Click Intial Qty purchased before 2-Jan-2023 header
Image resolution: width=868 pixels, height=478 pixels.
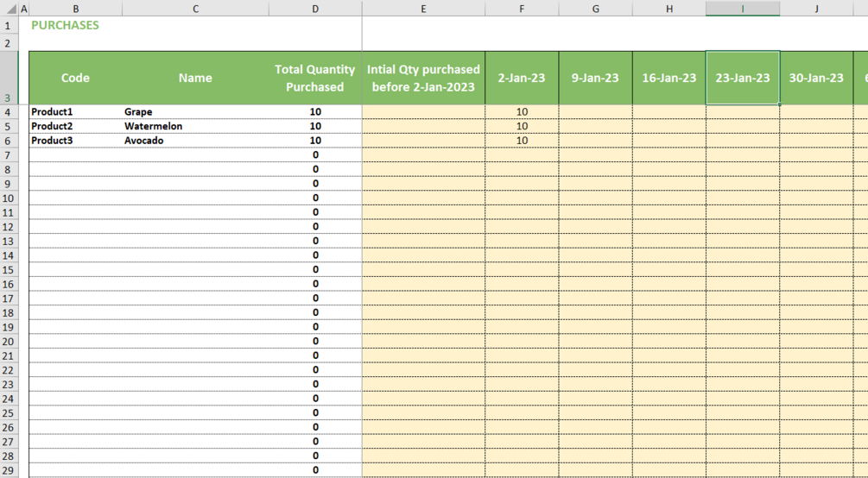[423, 78]
